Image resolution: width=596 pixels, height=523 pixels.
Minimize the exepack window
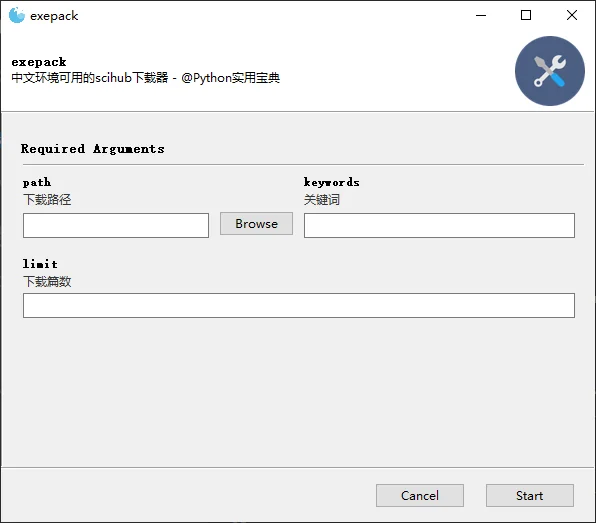tap(481, 15)
